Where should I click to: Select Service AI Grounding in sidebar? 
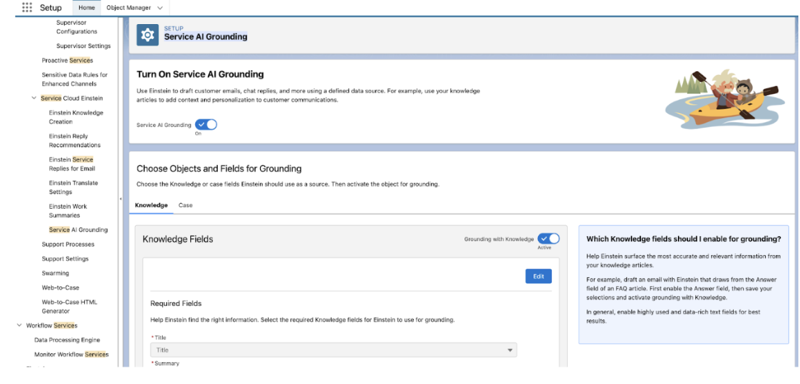78,230
